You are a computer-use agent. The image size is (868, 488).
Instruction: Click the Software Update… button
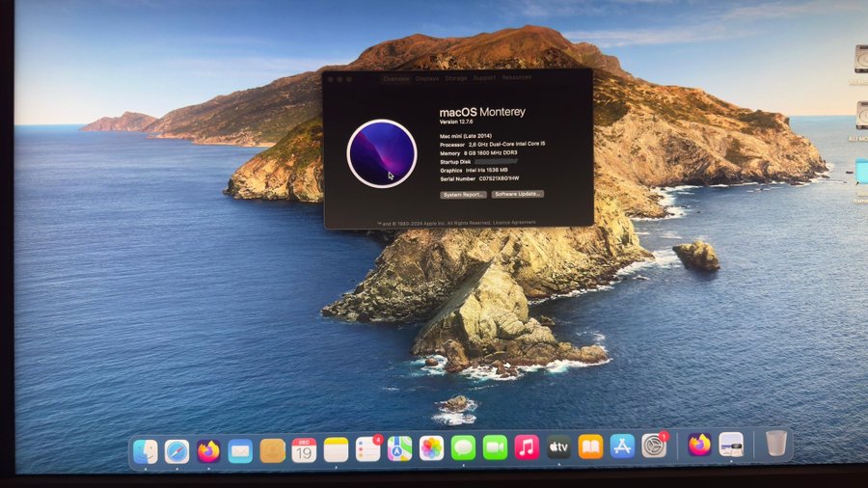518,194
